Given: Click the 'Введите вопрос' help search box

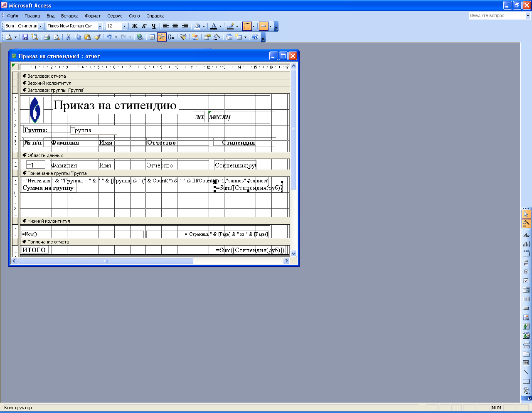Looking at the screenshot, I should (x=497, y=16).
